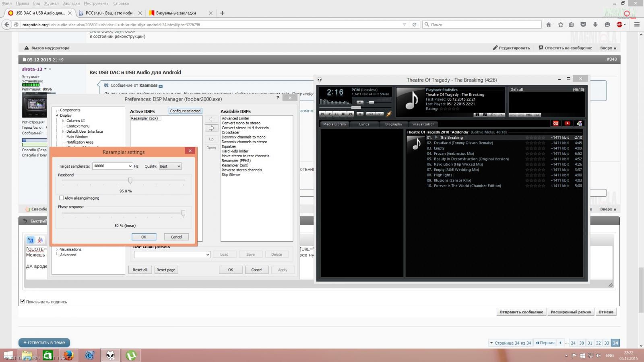This screenshot has height=362, width=644.
Task: Go to previous track in foobar2000 player
Action: 322,114
